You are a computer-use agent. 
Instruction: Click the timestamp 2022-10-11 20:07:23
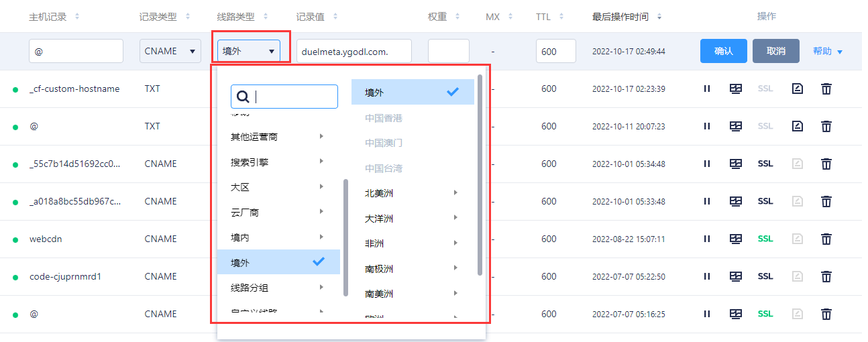pyautogui.click(x=629, y=126)
